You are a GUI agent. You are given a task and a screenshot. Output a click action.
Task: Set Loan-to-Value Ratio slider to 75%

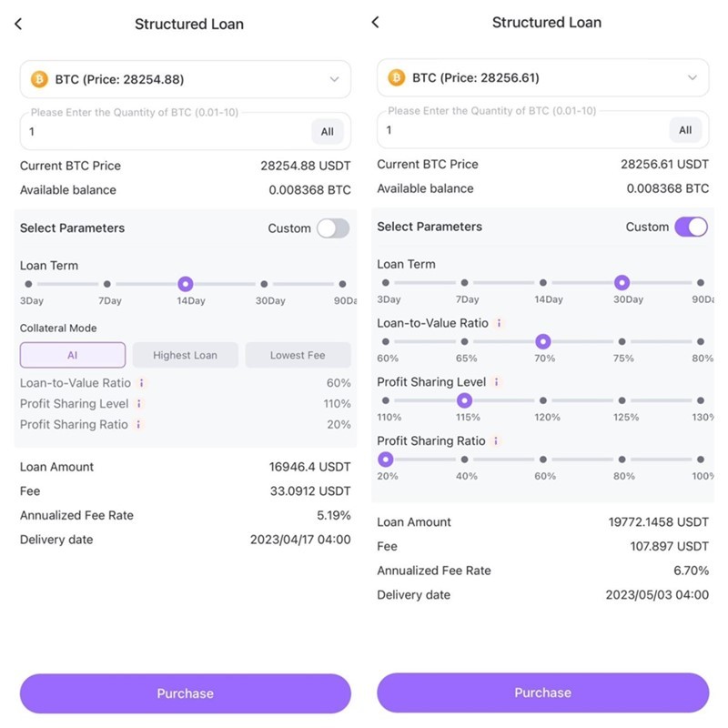click(622, 342)
